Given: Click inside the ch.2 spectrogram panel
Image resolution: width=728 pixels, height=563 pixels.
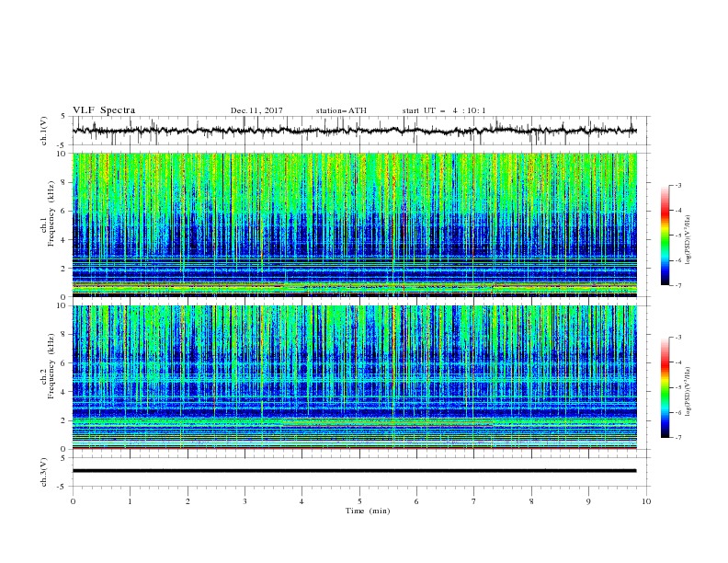Looking at the screenshot, I should click(x=354, y=377).
